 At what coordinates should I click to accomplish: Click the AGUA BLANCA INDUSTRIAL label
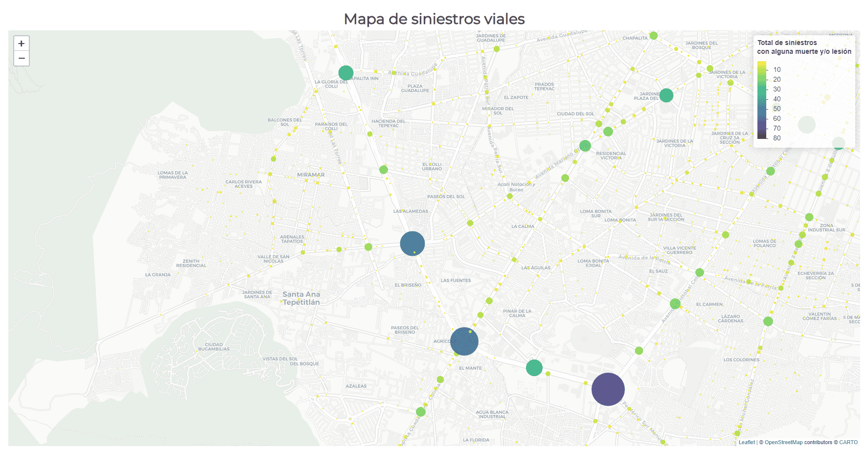point(492,414)
